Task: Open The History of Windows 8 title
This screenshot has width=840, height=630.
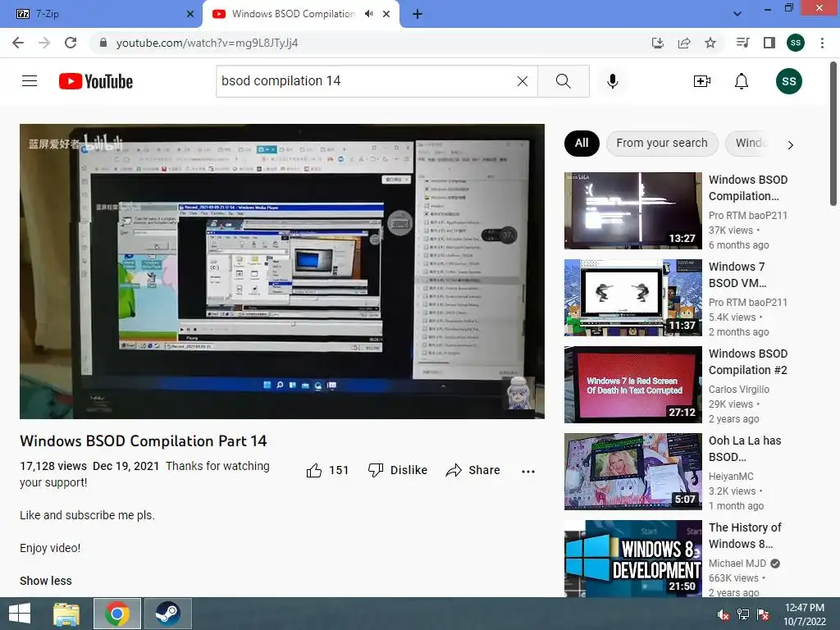Action: tap(745, 536)
